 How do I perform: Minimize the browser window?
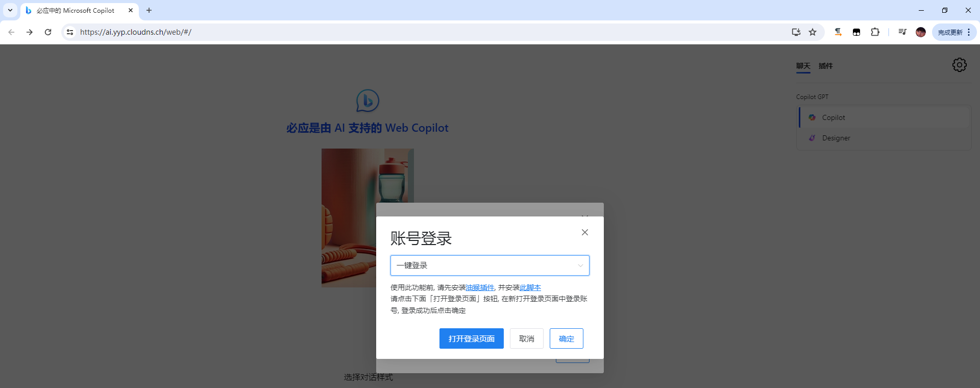coord(921,10)
